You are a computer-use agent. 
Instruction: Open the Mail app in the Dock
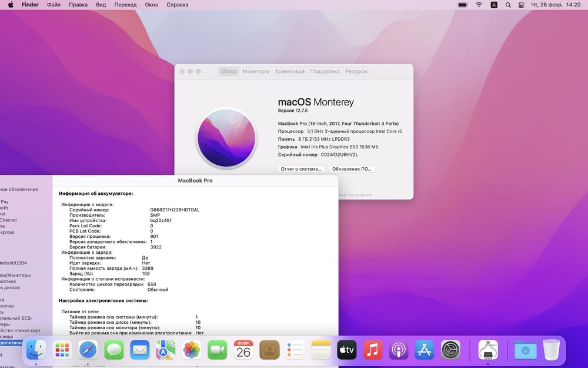(140, 350)
